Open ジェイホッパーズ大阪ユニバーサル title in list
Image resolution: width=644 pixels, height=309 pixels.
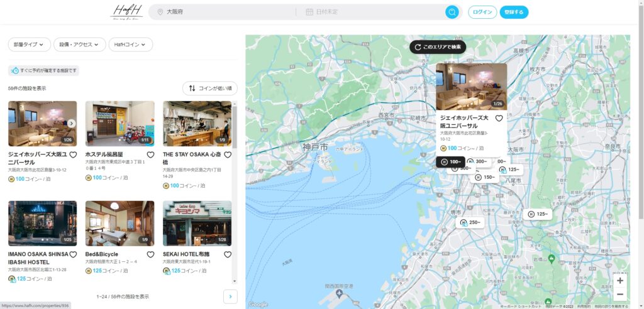(38, 158)
